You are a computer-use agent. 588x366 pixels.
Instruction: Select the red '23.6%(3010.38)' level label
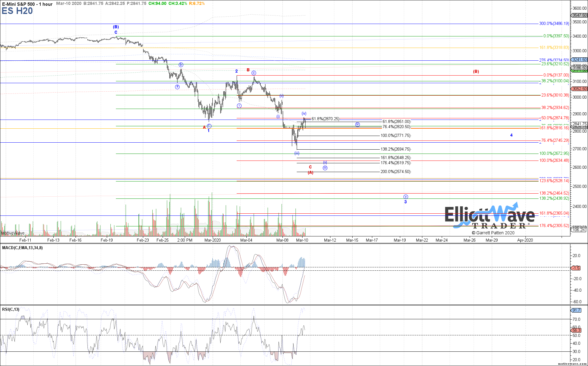click(x=555, y=95)
